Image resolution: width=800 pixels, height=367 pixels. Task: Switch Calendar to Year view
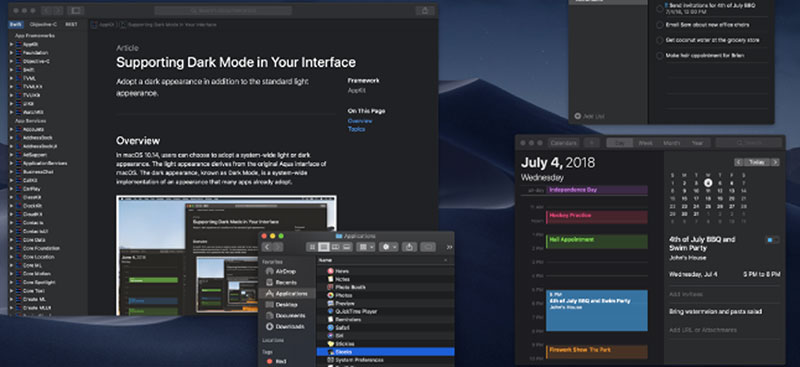697,143
